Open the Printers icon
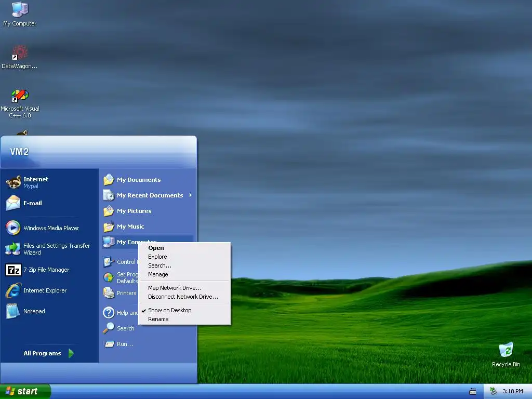Screen dimensions: 532x399 (x=109, y=293)
